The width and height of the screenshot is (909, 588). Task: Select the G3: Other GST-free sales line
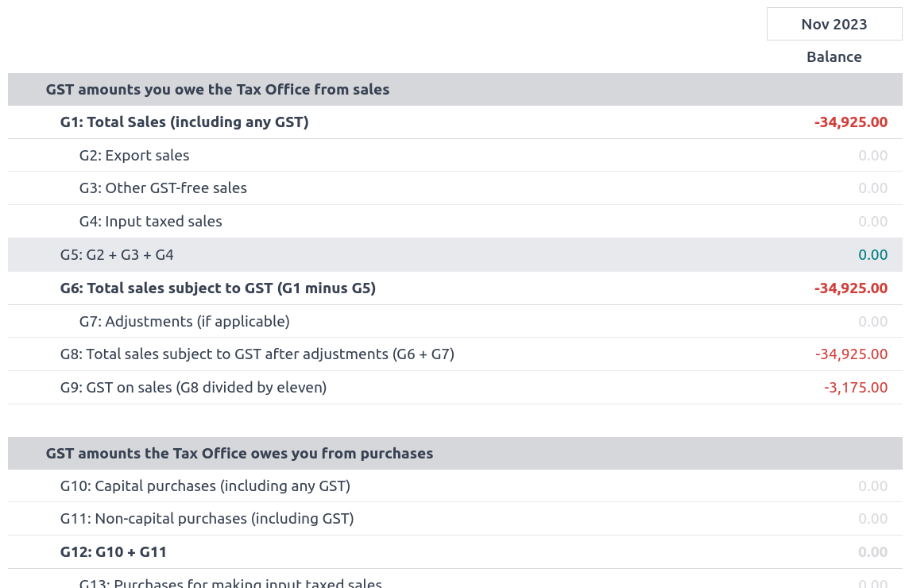(163, 188)
